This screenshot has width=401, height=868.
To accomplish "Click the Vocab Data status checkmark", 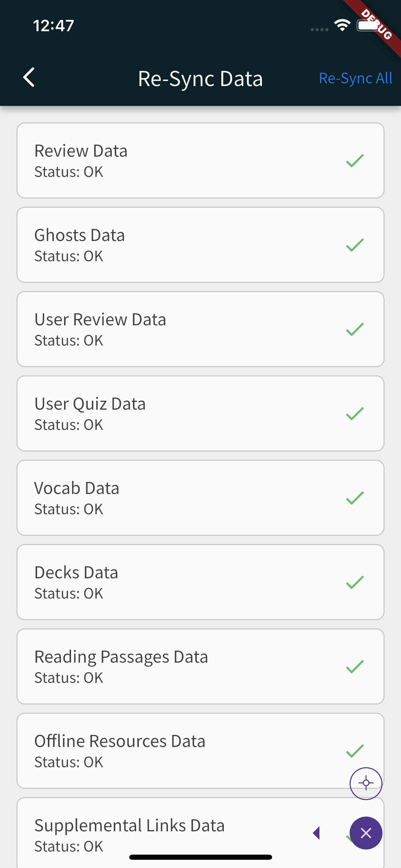I will click(x=355, y=498).
